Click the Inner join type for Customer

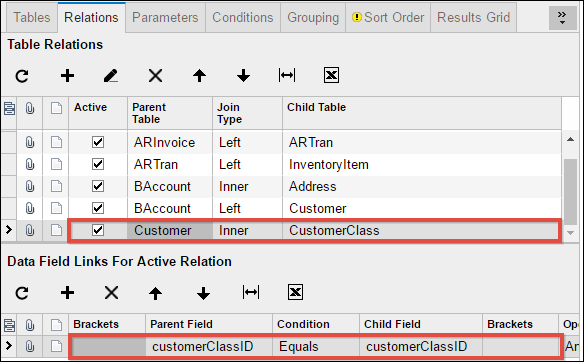tap(247, 230)
